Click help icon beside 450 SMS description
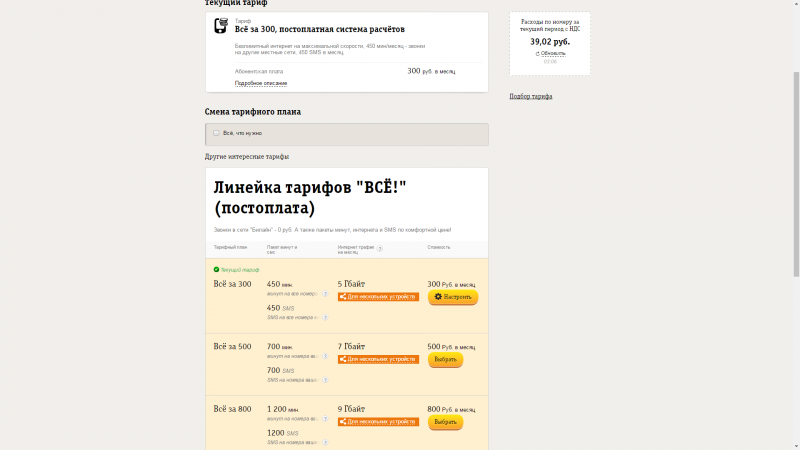800x450 pixels. click(x=325, y=317)
